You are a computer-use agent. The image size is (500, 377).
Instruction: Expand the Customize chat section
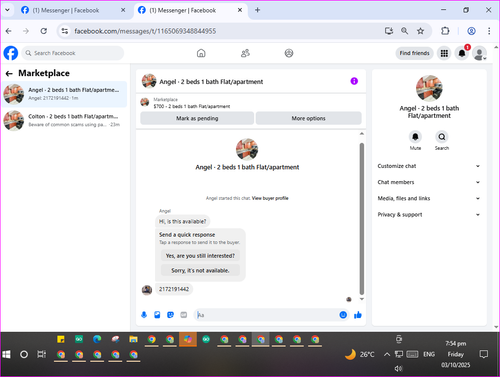(x=429, y=166)
